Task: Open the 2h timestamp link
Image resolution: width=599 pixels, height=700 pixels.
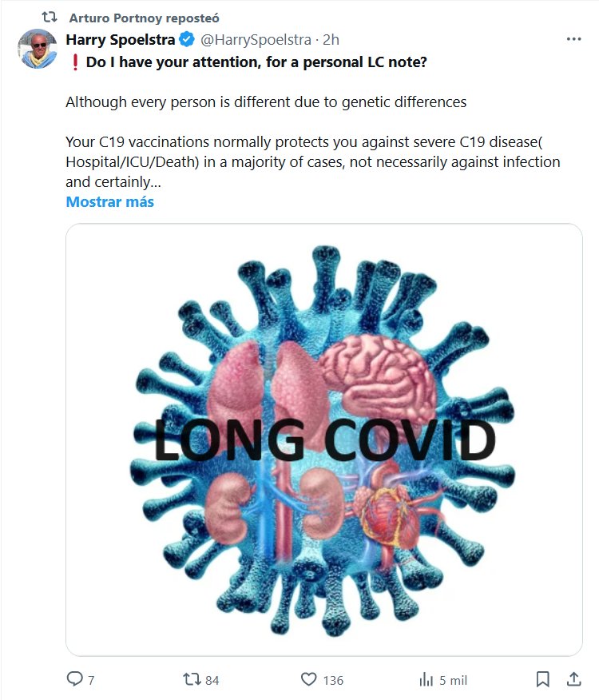Action: pos(331,39)
